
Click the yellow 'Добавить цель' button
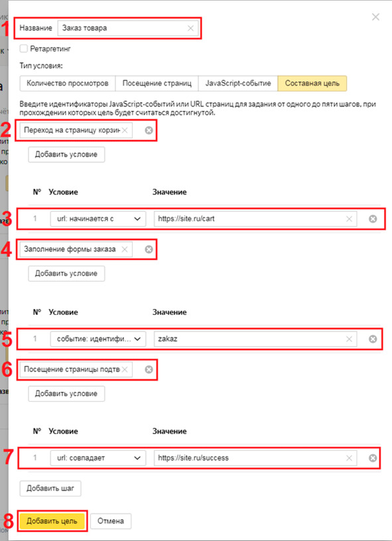(x=52, y=521)
